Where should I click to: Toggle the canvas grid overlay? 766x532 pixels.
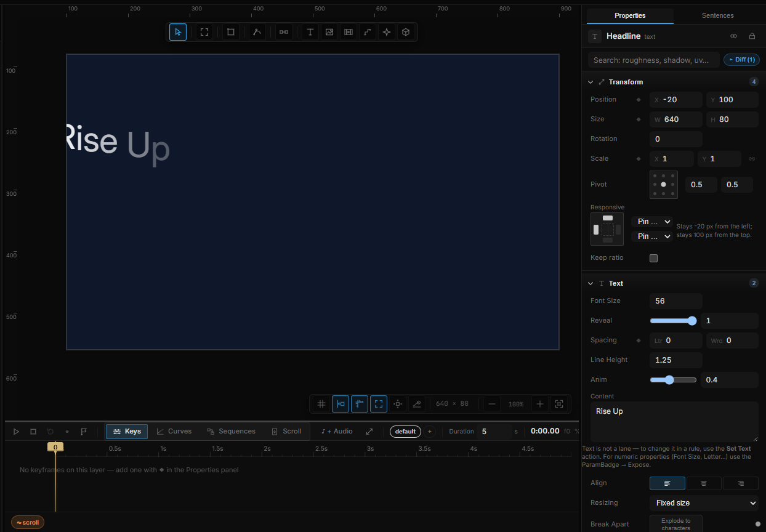click(x=321, y=404)
